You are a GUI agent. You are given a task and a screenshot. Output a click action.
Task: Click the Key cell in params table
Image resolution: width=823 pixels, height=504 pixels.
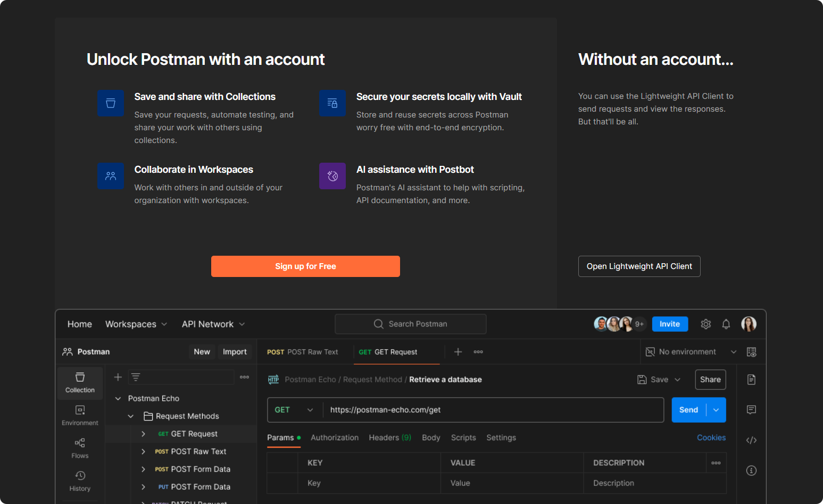pyautogui.click(x=369, y=483)
